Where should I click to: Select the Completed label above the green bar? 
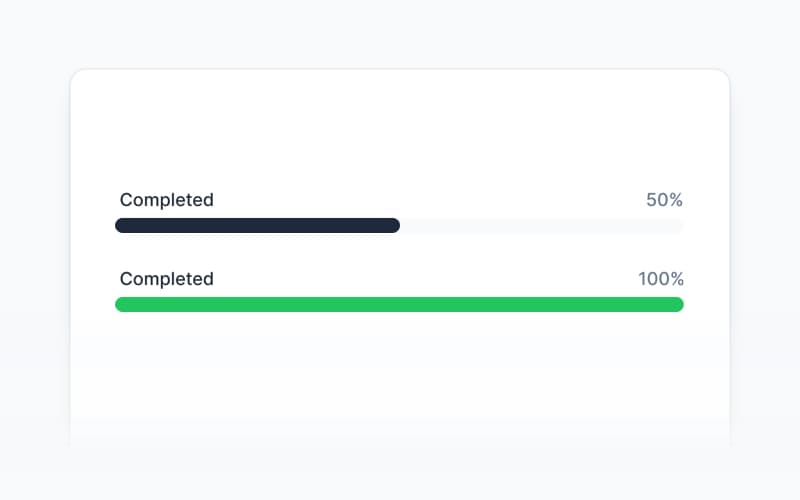pos(167,279)
